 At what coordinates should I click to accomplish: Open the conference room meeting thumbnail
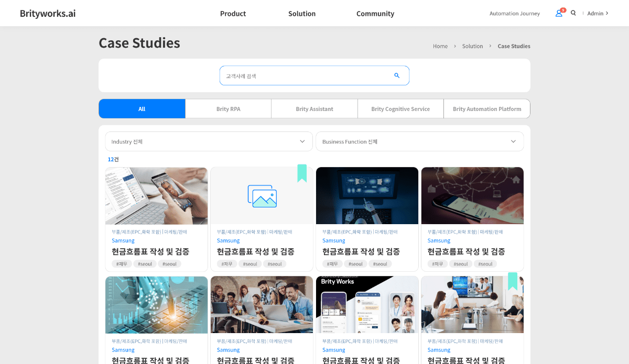[x=472, y=305]
